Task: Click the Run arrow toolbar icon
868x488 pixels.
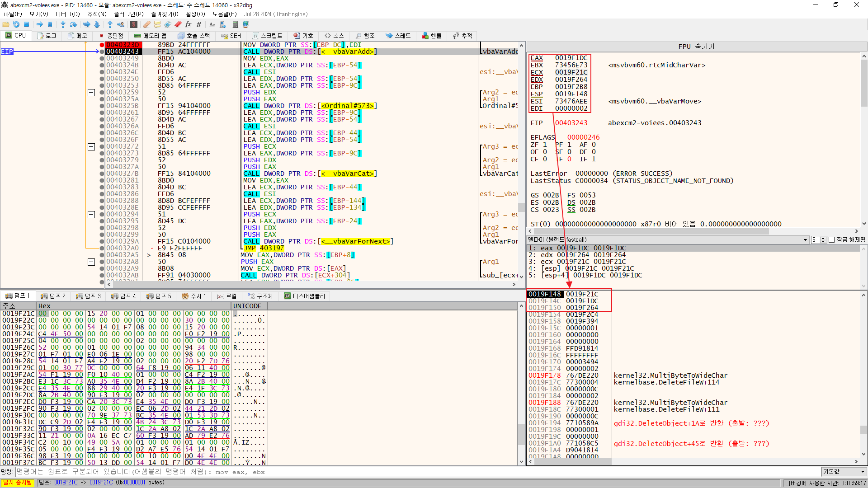Action: pos(40,24)
